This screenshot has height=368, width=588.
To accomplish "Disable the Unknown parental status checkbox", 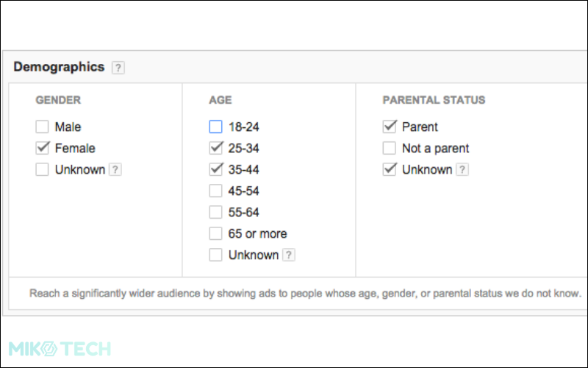I will click(x=390, y=169).
